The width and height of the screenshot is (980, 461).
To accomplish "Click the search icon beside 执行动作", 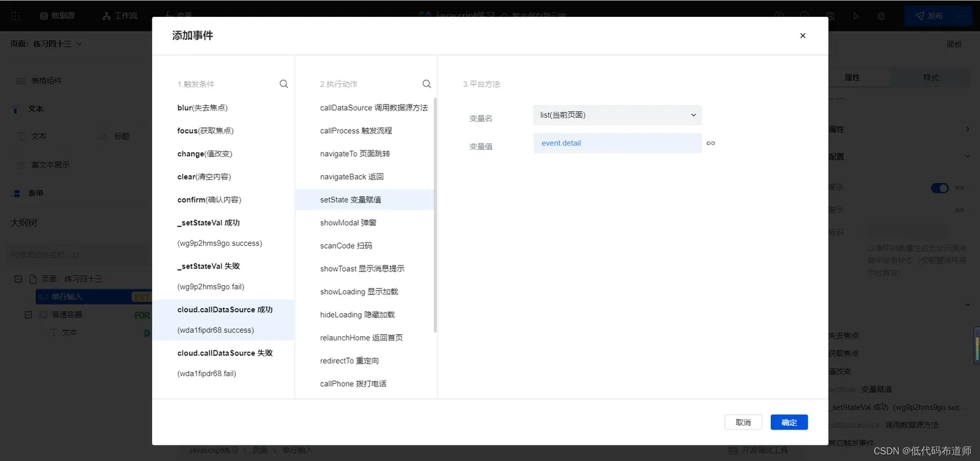I will (426, 84).
